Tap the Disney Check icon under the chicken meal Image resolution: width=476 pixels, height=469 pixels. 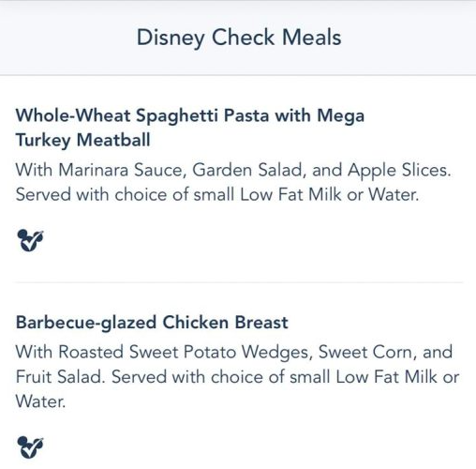click(30, 447)
